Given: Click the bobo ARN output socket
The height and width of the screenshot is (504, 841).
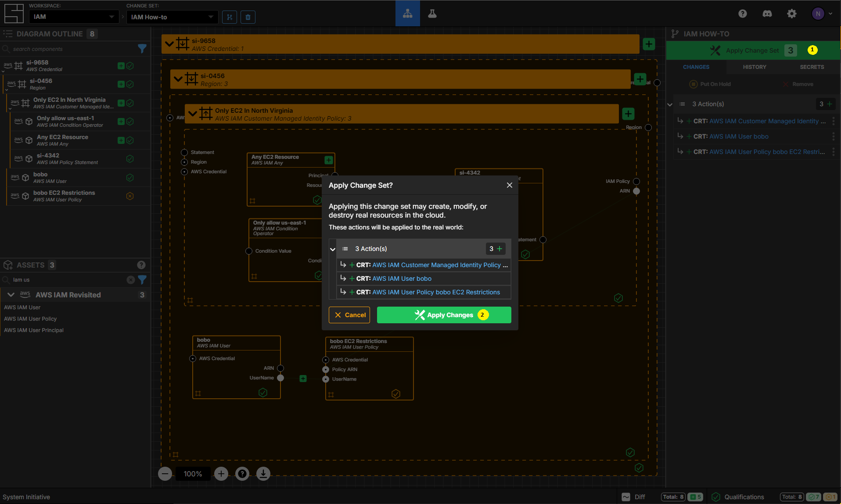Looking at the screenshot, I should (x=280, y=368).
